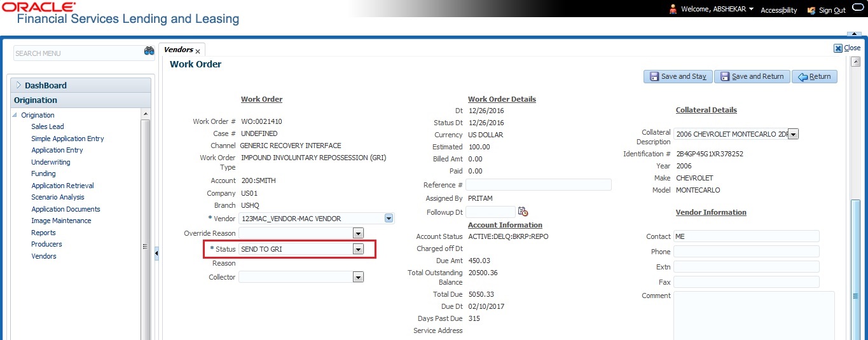Image resolution: width=868 pixels, height=340 pixels.
Task: Open the Status dropdown showing SEND TO GRI
Action: point(358,249)
